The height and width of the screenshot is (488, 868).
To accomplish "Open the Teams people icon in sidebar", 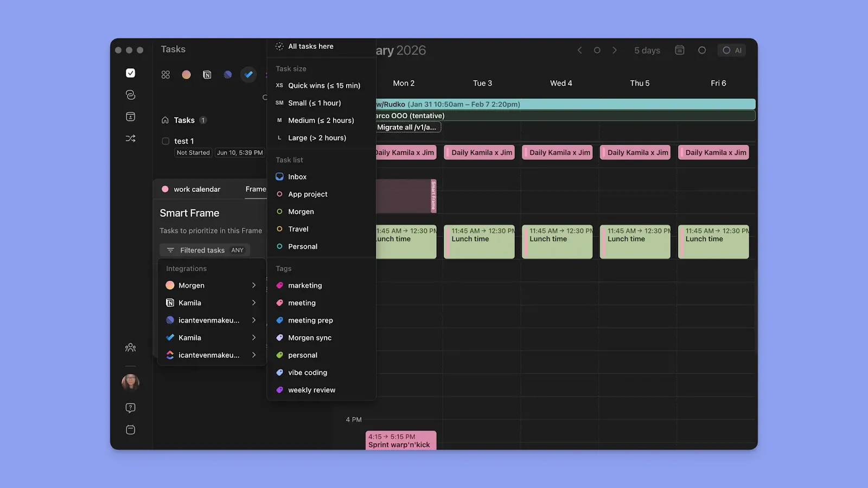I will coord(130,347).
